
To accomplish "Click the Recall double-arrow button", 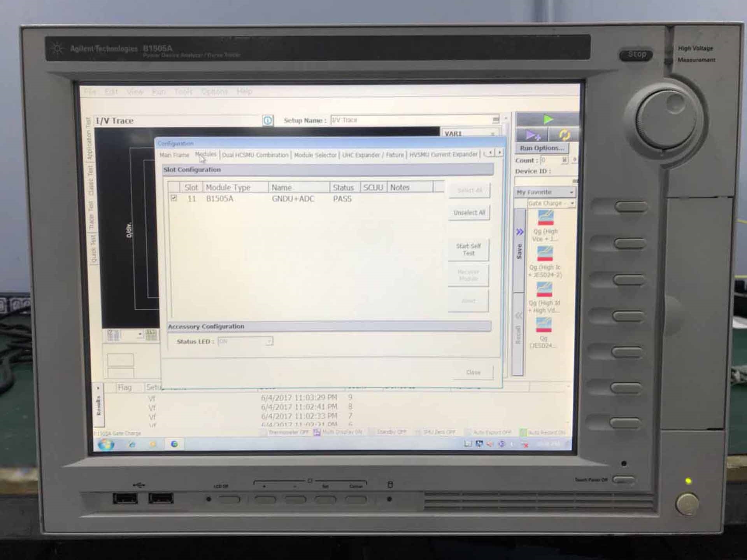I will [518, 334].
